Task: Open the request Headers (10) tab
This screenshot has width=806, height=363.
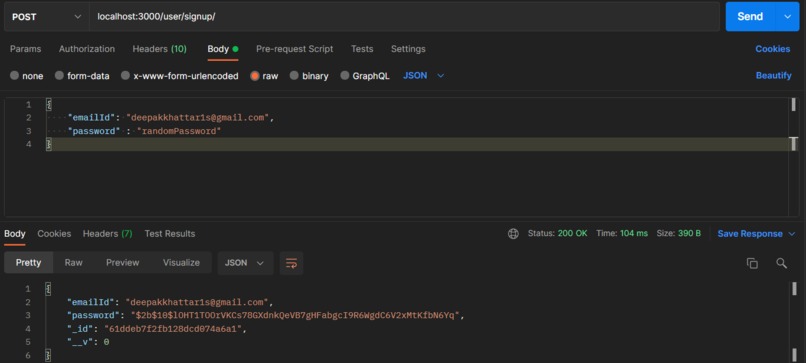Action: point(159,49)
